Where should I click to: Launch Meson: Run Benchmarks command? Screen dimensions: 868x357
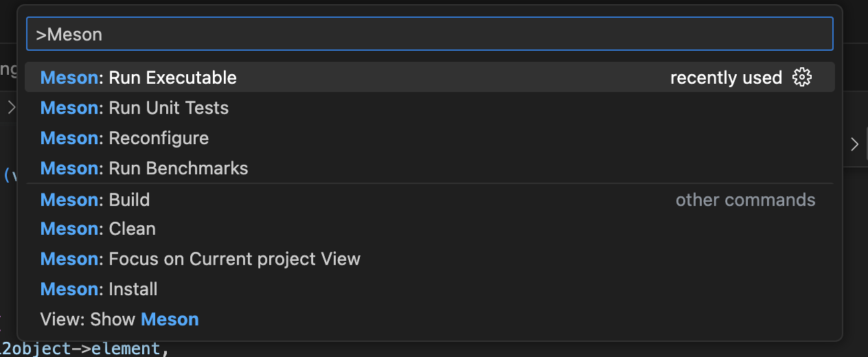pyautogui.click(x=144, y=168)
